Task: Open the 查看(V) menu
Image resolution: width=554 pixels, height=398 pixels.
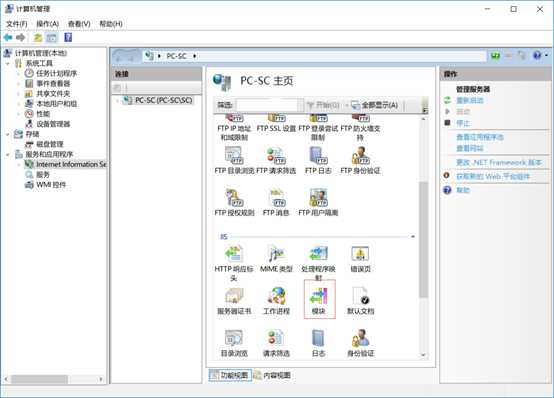Action: [x=79, y=24]
